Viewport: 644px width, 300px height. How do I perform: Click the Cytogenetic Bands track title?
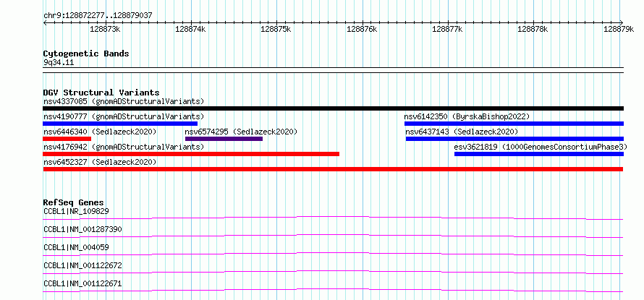[86, 53]
